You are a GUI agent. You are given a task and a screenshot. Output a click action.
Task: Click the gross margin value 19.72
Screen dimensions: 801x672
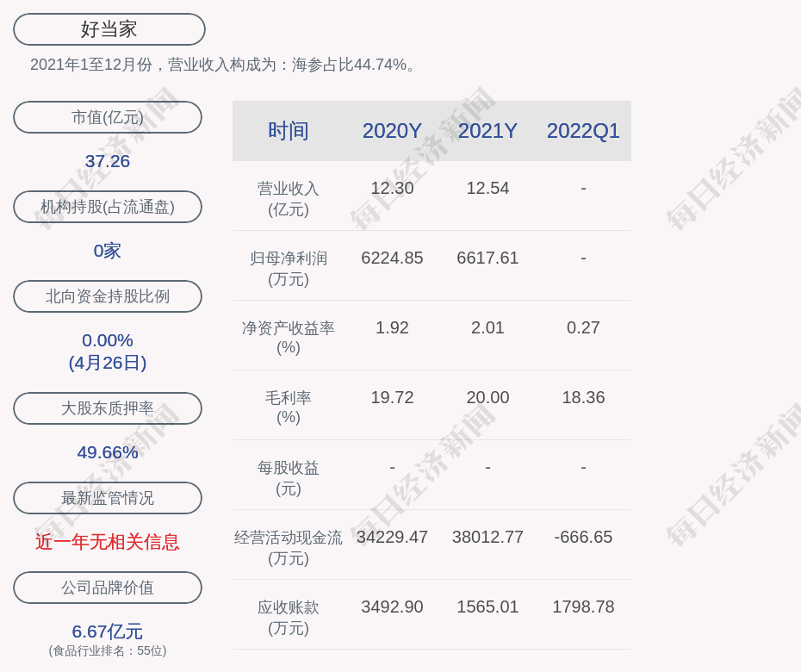393,397
